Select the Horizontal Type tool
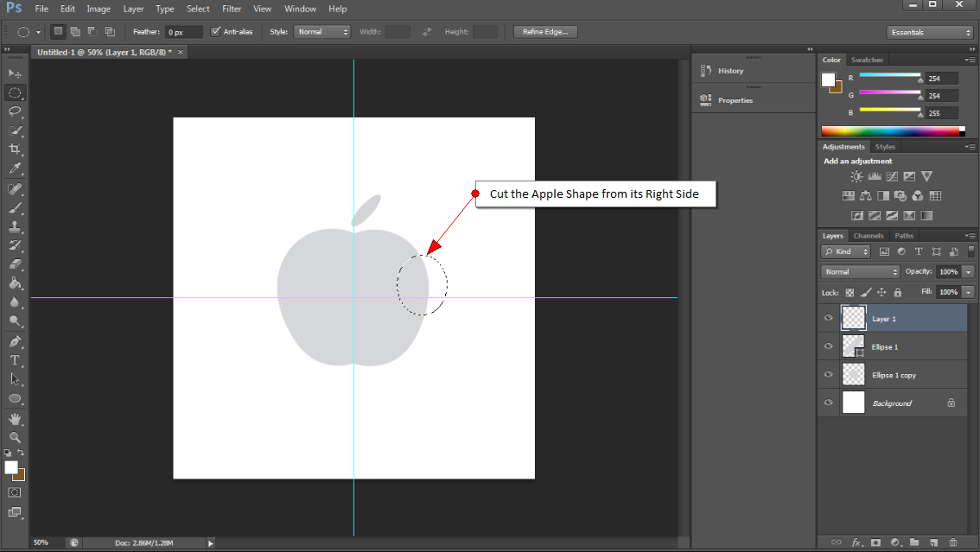This screenshot has width=980, height=552. pos(14,361)
